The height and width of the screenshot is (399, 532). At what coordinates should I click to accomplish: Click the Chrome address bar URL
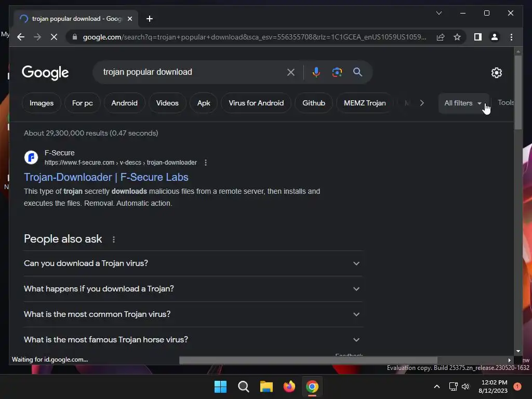(255, 37)
